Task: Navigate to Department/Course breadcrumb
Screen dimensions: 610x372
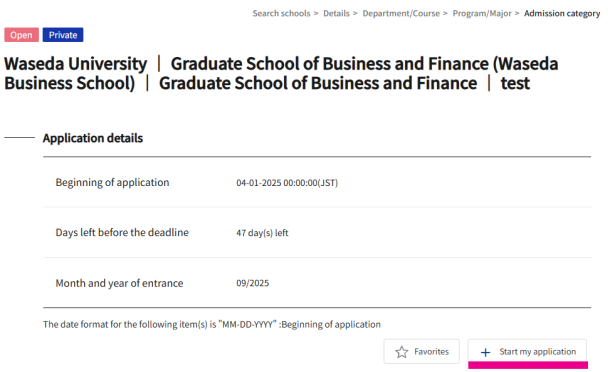Action: click(401, 13)
